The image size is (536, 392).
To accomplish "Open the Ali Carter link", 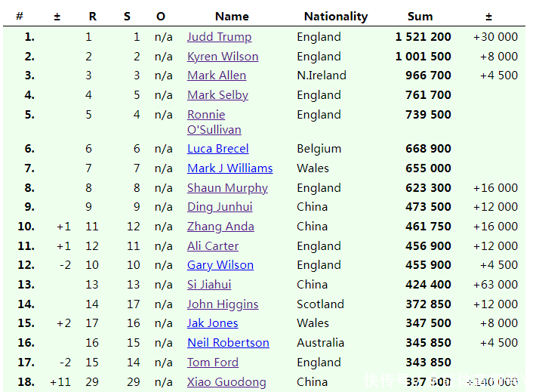I will click(213, 246).
